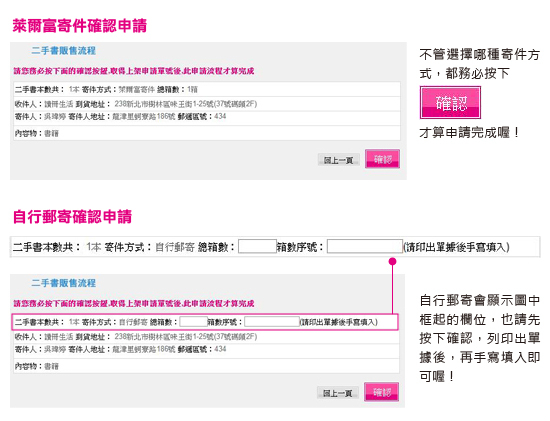The image size is (550, 421).
Task: Click 收件人:讀冊生活 row in the upper panel
Action: click(x=207, y=104)
